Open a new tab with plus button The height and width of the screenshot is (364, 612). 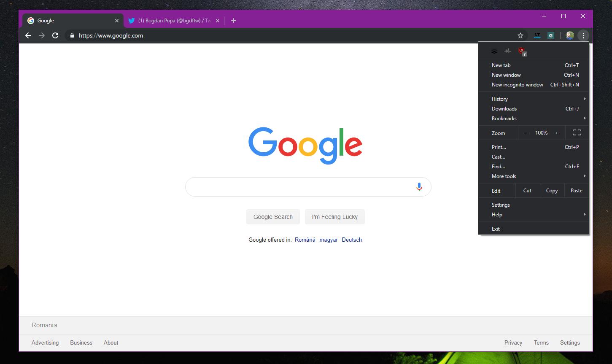pyautogui.click(x=234, y=21)
